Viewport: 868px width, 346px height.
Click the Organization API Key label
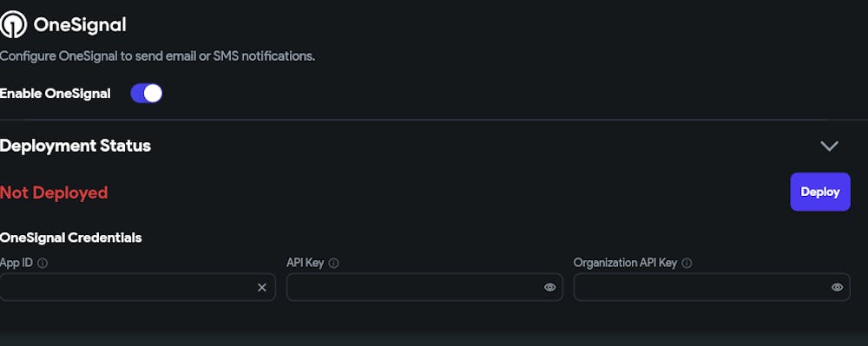[625, 263]
